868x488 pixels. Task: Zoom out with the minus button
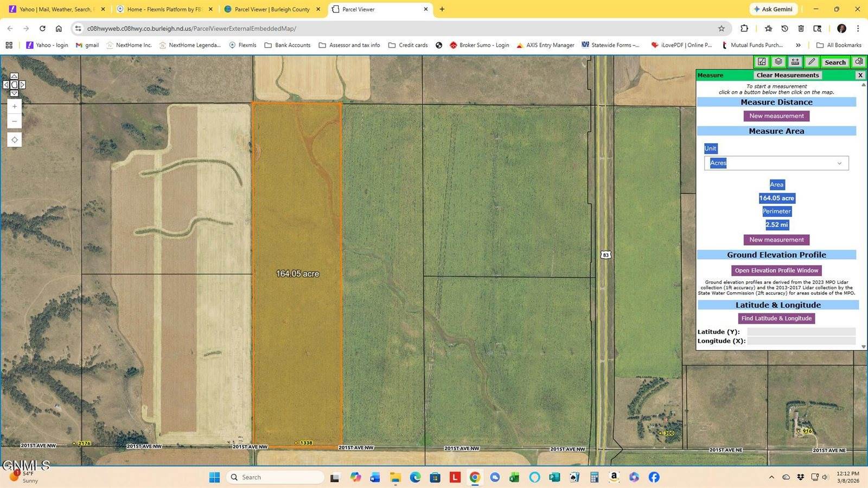[14, 121]
